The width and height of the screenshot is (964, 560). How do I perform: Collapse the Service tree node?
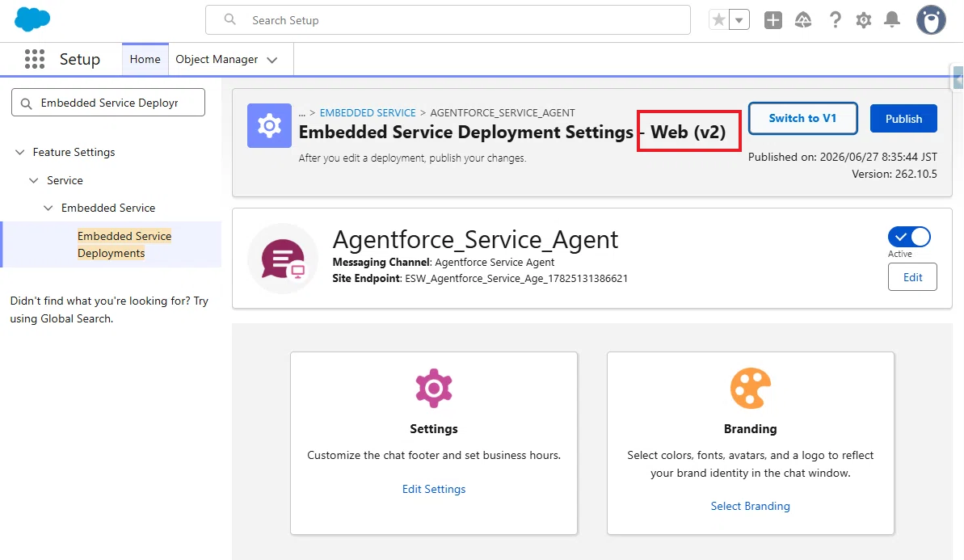(35, 180)
